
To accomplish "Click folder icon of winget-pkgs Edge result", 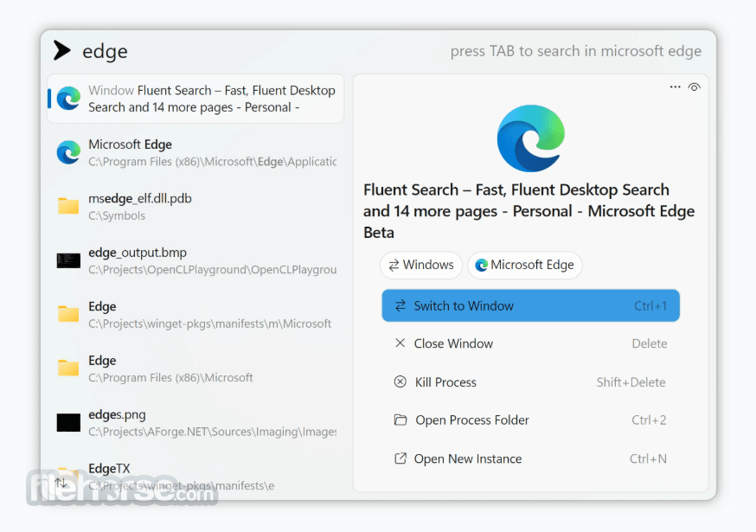I will click(x=68, y=314).
